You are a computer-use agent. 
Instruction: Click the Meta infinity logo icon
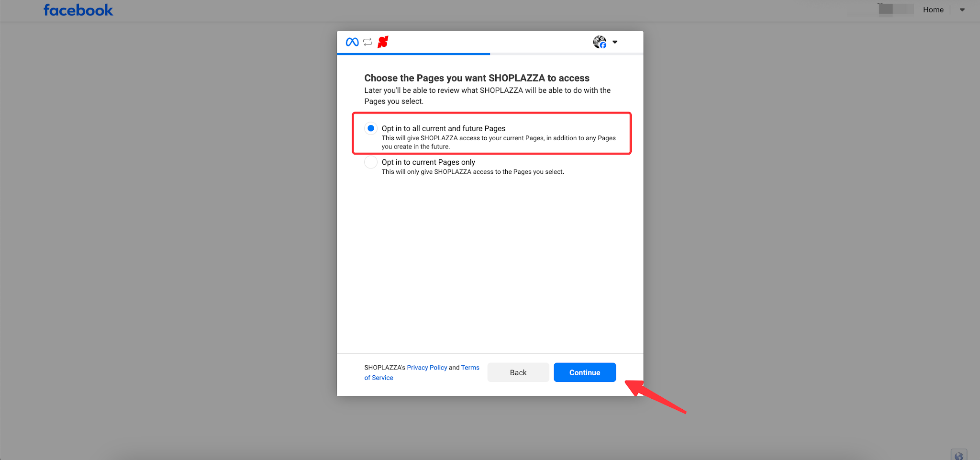tap(352, 42)
